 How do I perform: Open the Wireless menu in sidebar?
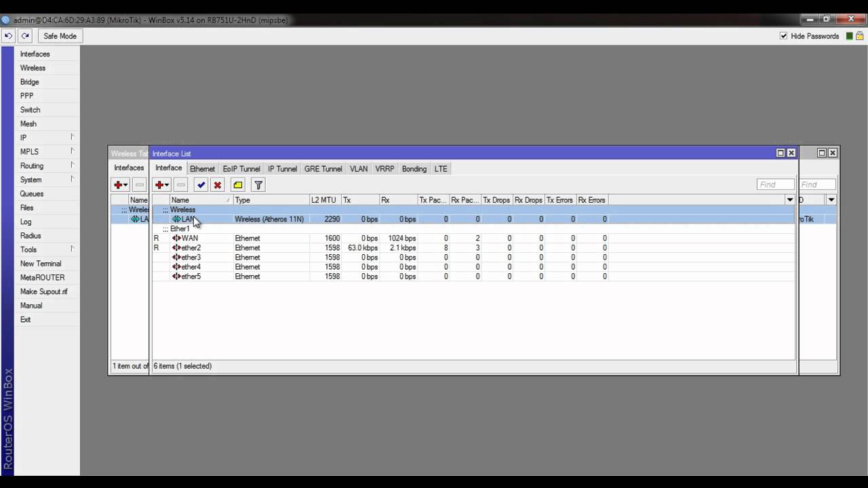point(33,68)
